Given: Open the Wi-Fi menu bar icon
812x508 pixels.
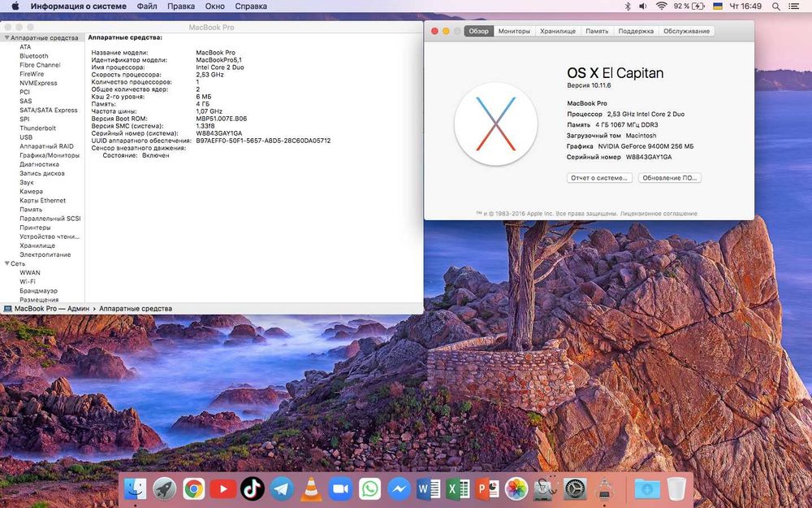Looking at the screenshot, I should coord(661,7).
